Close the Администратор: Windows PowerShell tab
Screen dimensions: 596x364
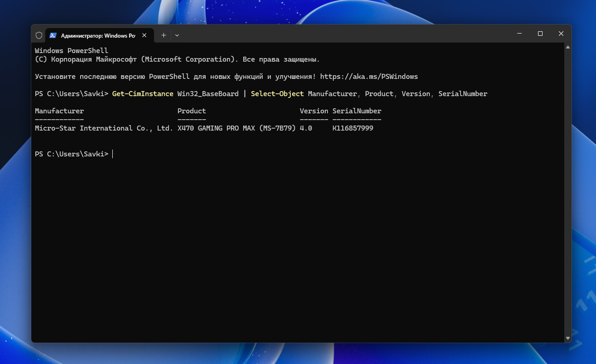(145, 35)
